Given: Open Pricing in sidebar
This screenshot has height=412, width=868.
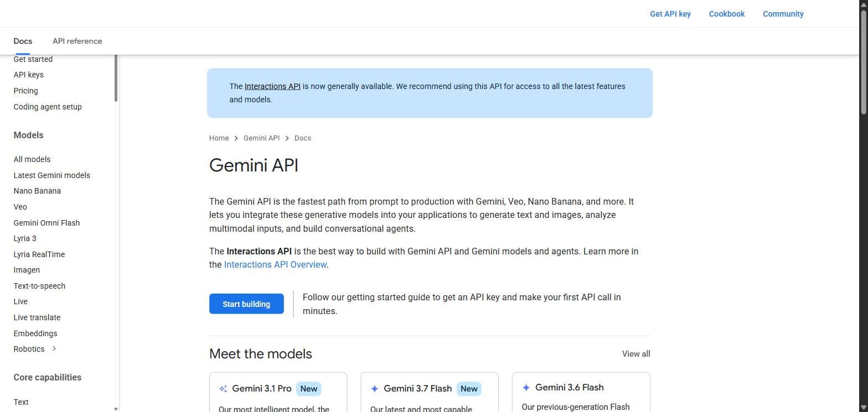Looking at the screenshot, I should (x=25, y=91).
